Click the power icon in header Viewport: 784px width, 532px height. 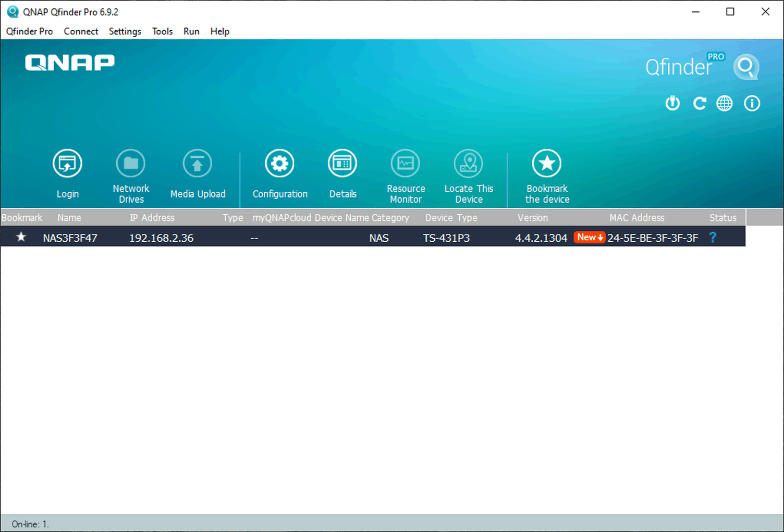click(672, 103)
